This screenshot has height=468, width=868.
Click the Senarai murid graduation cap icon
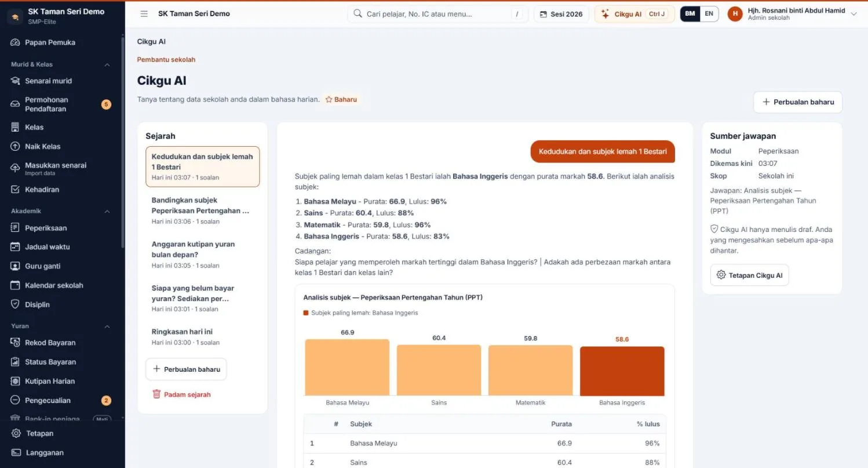[16, 81]
